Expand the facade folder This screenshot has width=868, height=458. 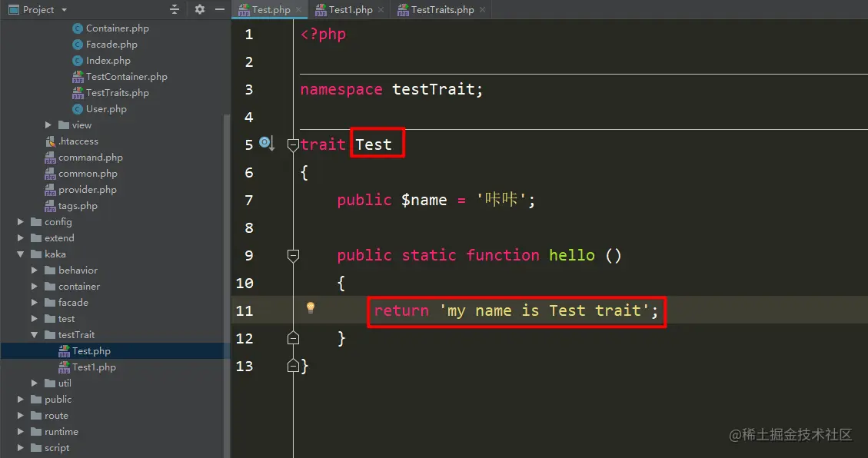click(x=35, y=303)
